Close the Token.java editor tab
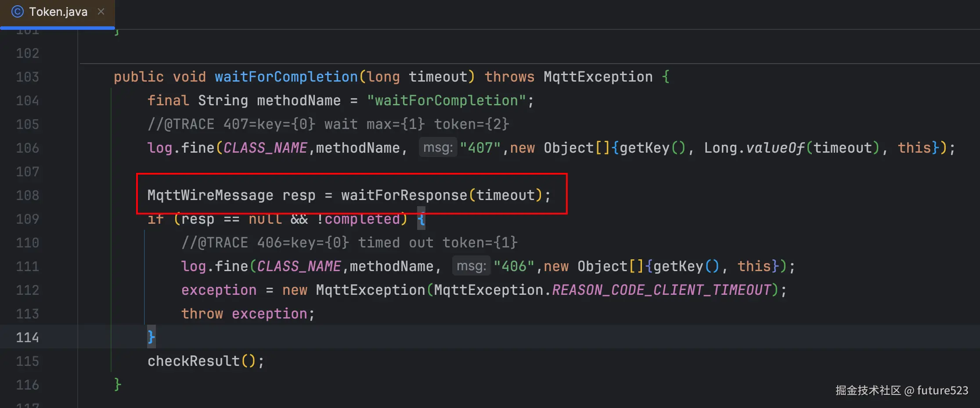Image resolution: width=980 pixels, height=408 pixels. pos(101,11)
